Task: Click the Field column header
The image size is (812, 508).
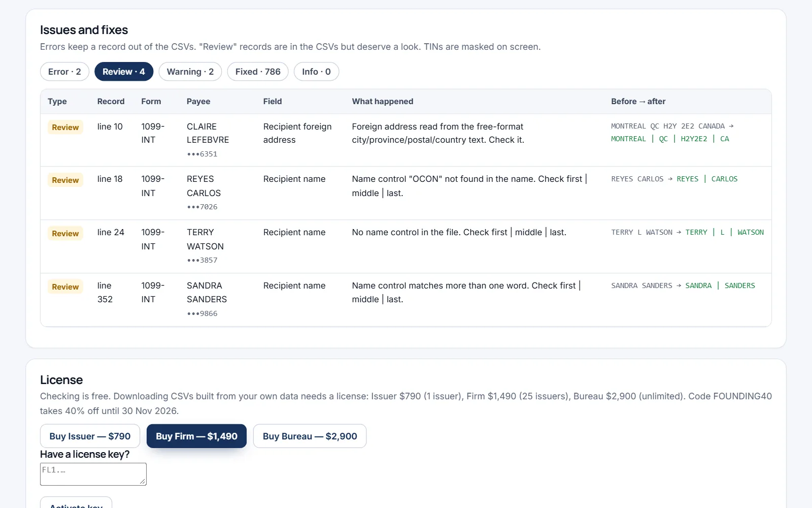Action: point(273,102)
